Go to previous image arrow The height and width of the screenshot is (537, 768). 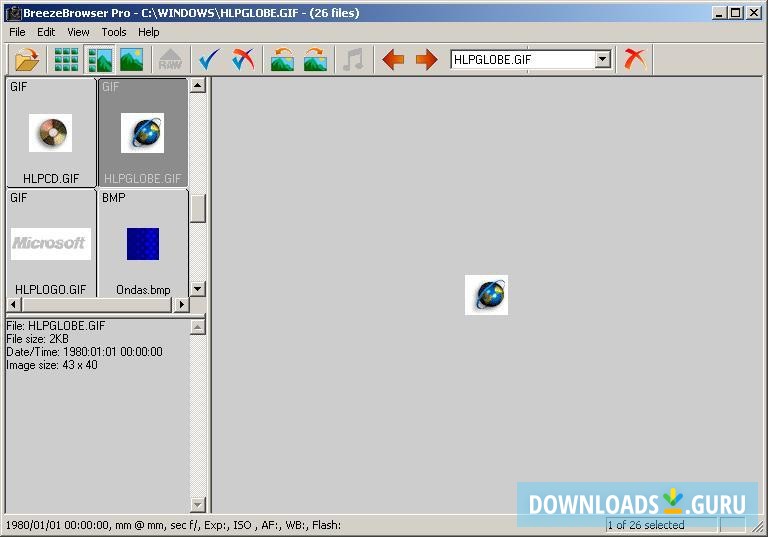[393, 59]
